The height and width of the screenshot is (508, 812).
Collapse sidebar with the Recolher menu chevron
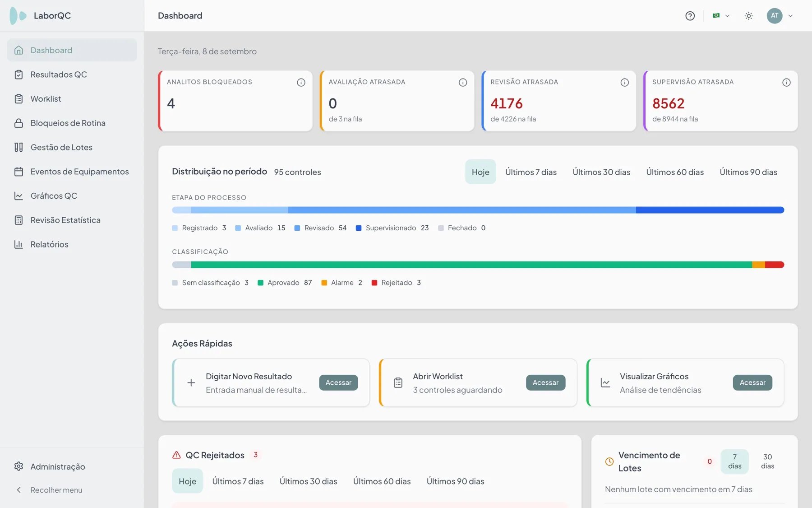pos(18,490)
